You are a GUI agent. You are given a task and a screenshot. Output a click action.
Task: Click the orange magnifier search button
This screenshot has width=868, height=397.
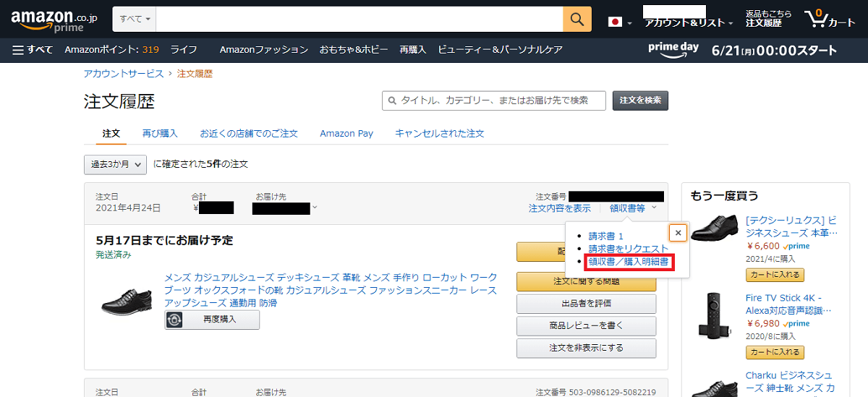(576, 20)
